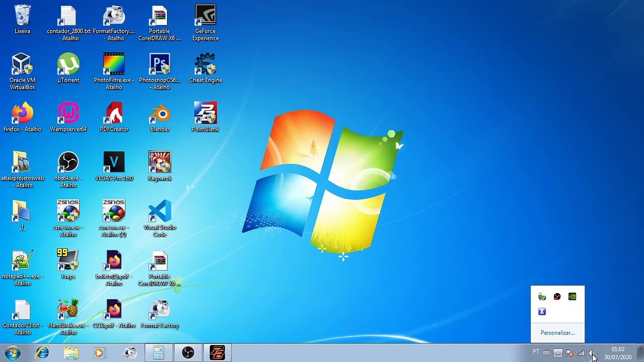Click the µTorrent desktop icon
644x362 pixels.
[68, 68]
